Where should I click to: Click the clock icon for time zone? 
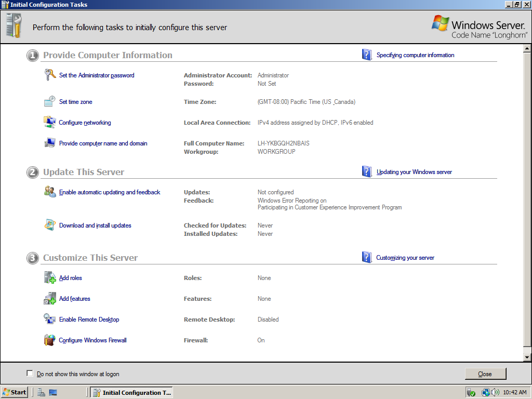pos(49,102)
